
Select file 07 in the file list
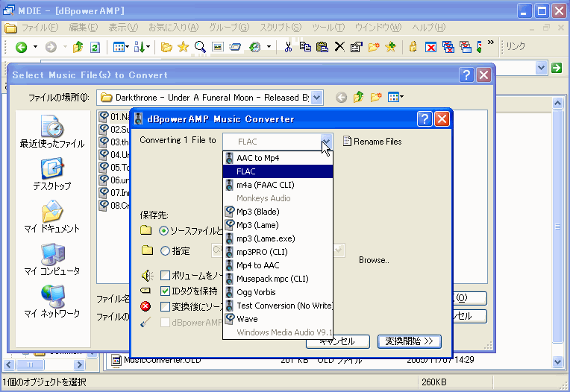(x=114, y=193)
